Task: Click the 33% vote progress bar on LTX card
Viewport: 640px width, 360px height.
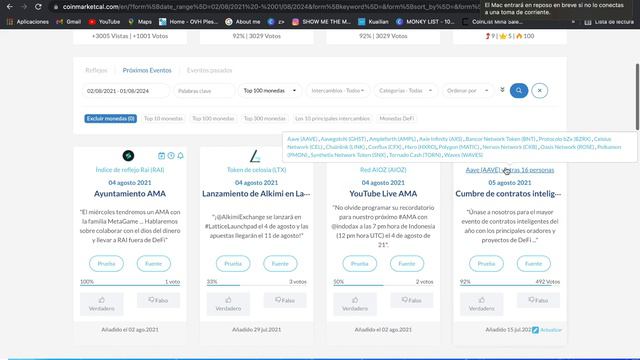Action: click(x=257, y=285)
